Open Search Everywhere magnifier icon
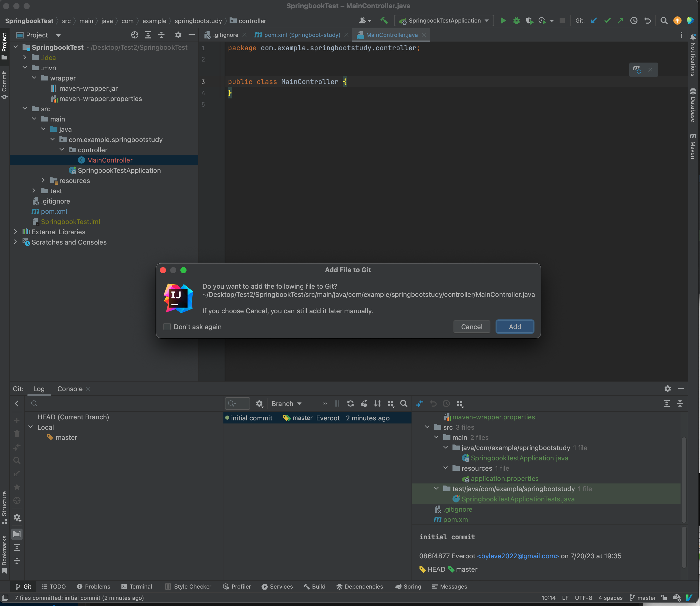 click(664, 21)
